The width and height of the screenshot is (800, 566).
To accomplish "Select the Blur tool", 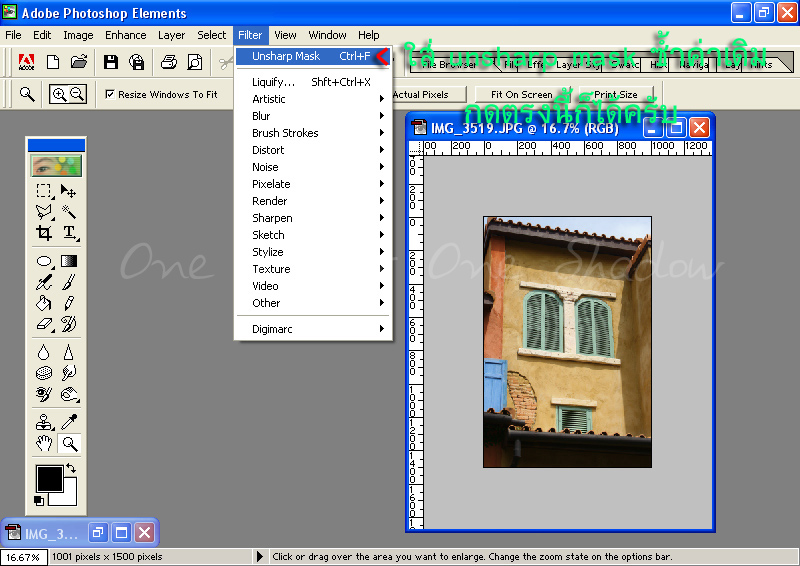I will 44,352.
